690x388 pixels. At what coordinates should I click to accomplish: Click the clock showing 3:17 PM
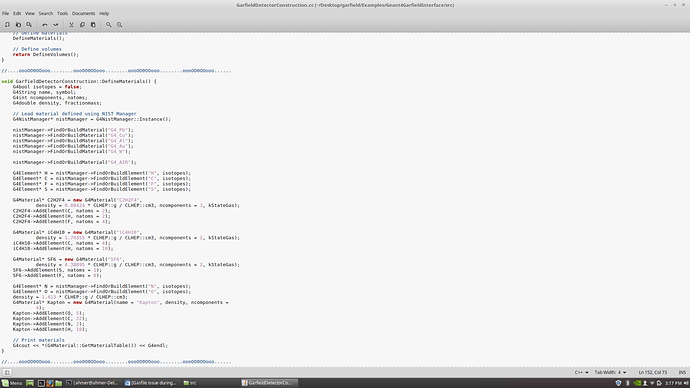tap(673, 383)
